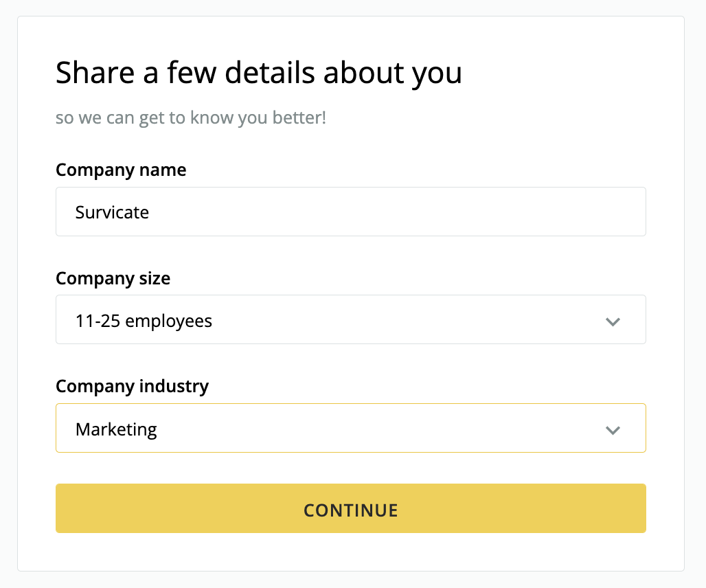Click the left edge of the CONTINUE button

point(63,508)
